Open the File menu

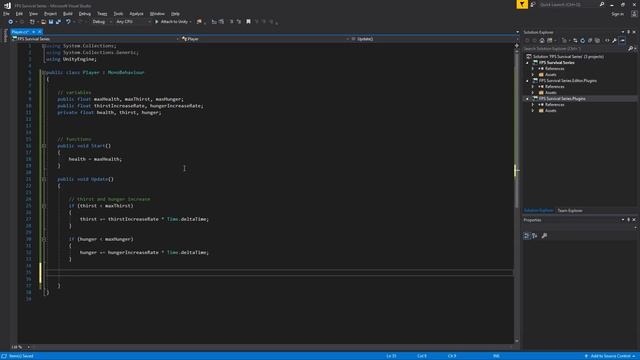(7, 13)
